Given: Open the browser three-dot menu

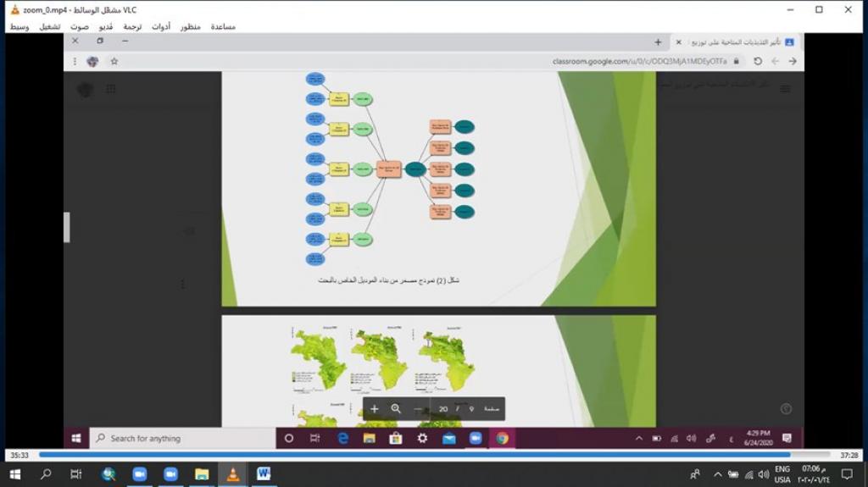Looking at the screenshot, I should (75, 61).
